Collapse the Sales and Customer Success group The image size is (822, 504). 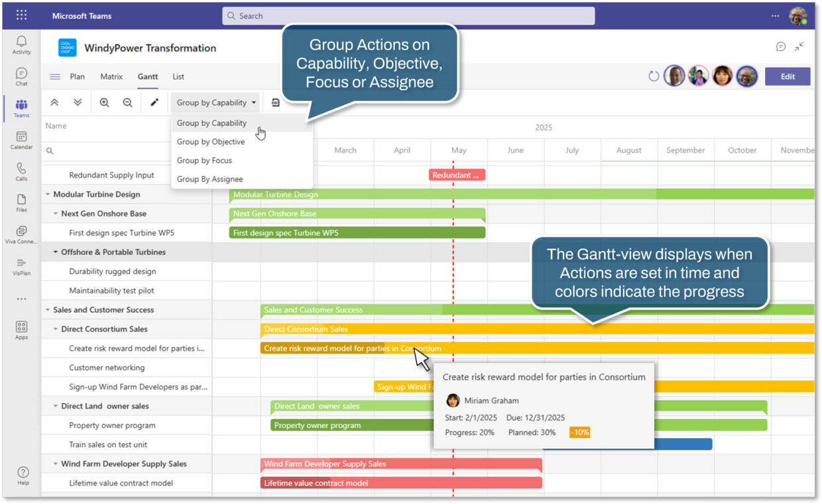coord(46,309)
